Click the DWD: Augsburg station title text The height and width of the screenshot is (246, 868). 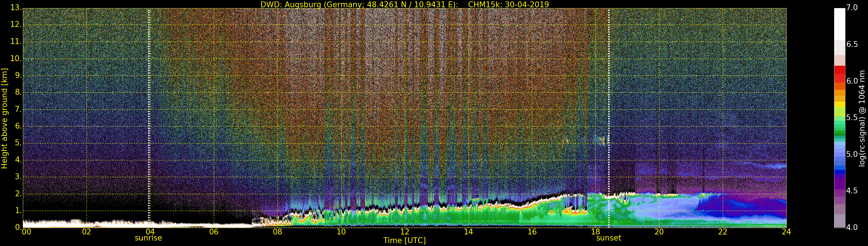click(x=359, y=4)
